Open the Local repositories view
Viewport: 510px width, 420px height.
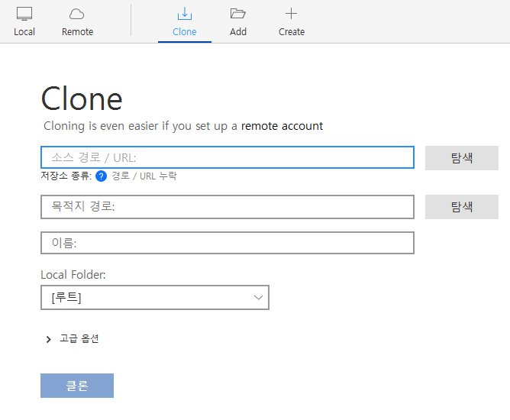(x=24, y=22)
